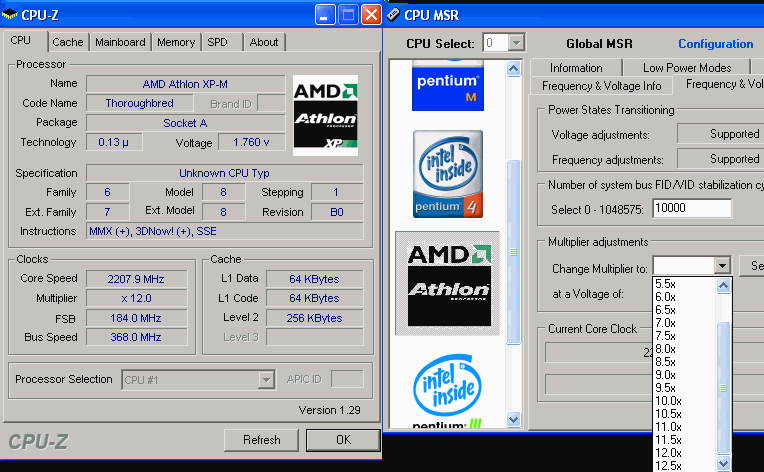Switch to the Cache tab in CPU-Z
The height and width of the screenshot is (472, 764).
point(68,42)
